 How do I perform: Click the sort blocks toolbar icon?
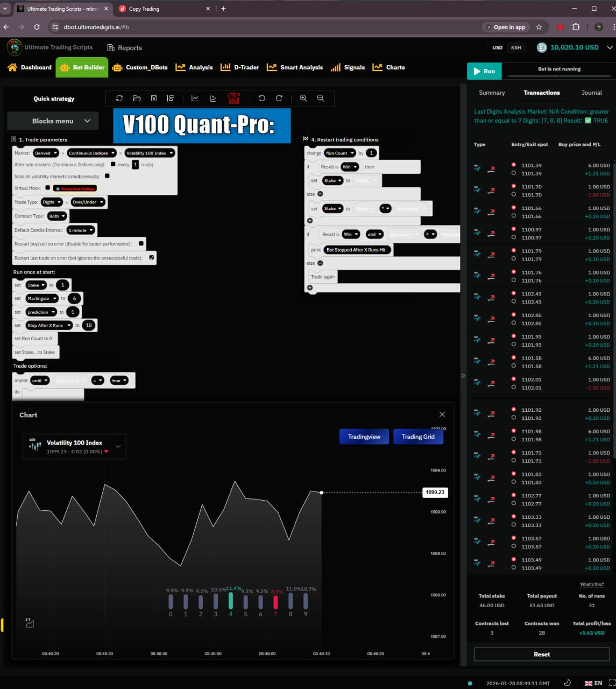click(x=171, y=98)
